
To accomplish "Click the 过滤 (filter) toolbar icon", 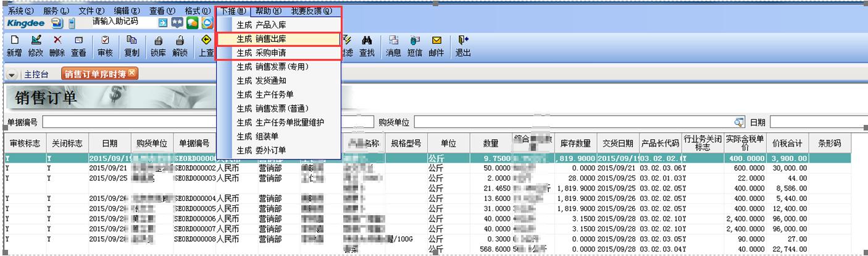I will (x=348, y=46).
